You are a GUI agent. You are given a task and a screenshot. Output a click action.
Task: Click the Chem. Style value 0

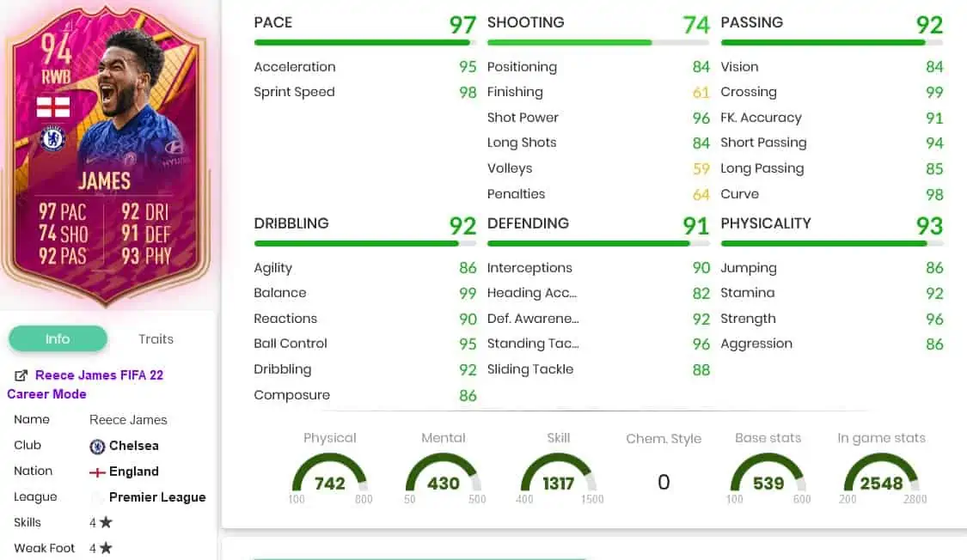tap(664, 482)
